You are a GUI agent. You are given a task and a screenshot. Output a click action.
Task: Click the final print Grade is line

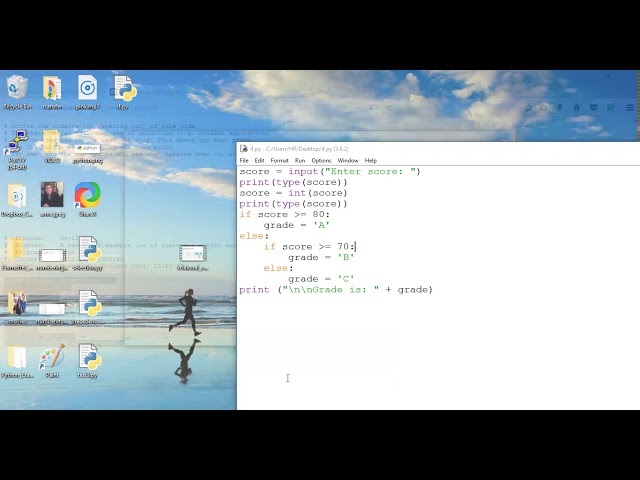[336, 290]
